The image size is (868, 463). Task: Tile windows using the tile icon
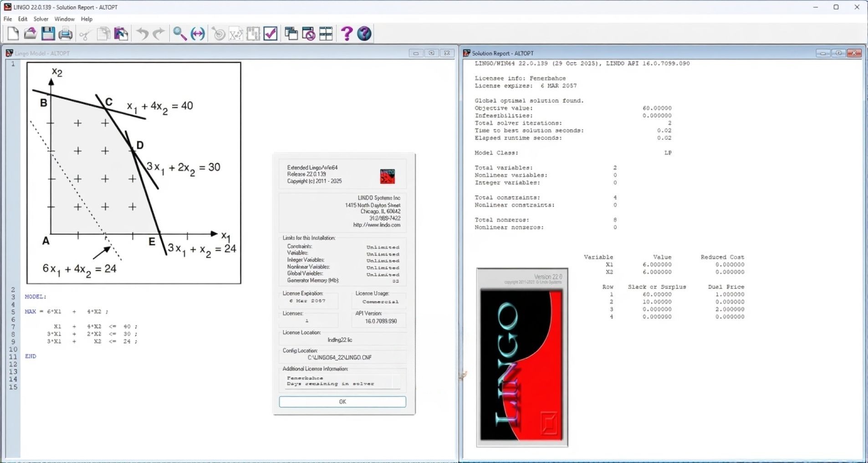326,34
